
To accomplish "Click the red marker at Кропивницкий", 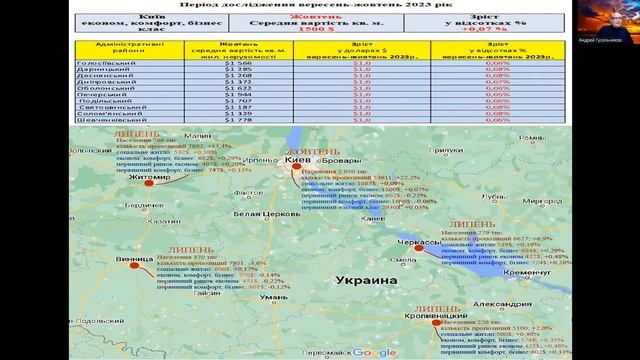I will click(x=436, y=322).
